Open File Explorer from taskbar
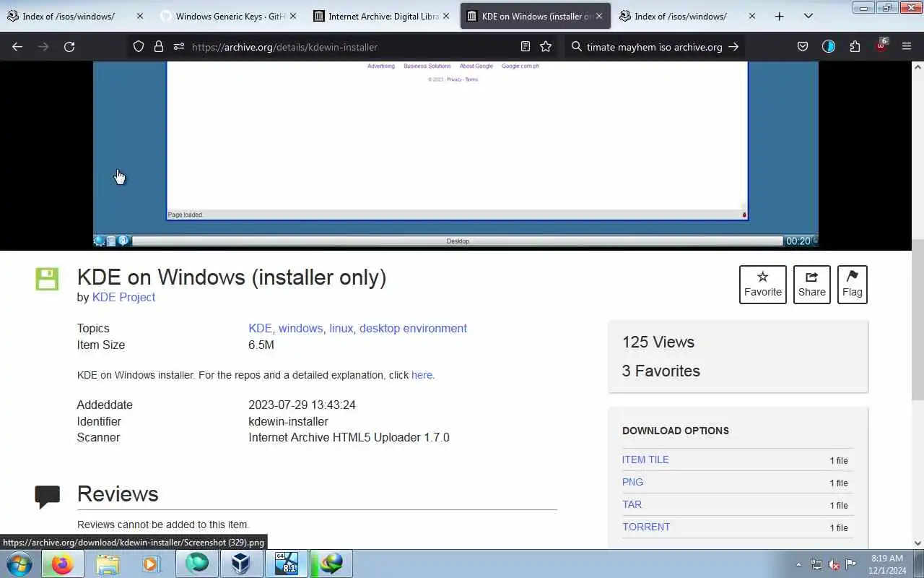This screenshot has height=578, width=924. click(107, 564)
